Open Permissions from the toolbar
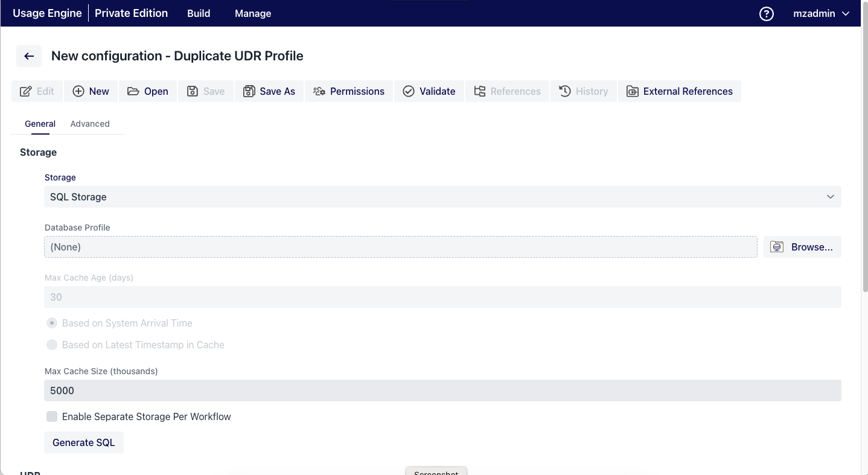 tap(348, 91)
